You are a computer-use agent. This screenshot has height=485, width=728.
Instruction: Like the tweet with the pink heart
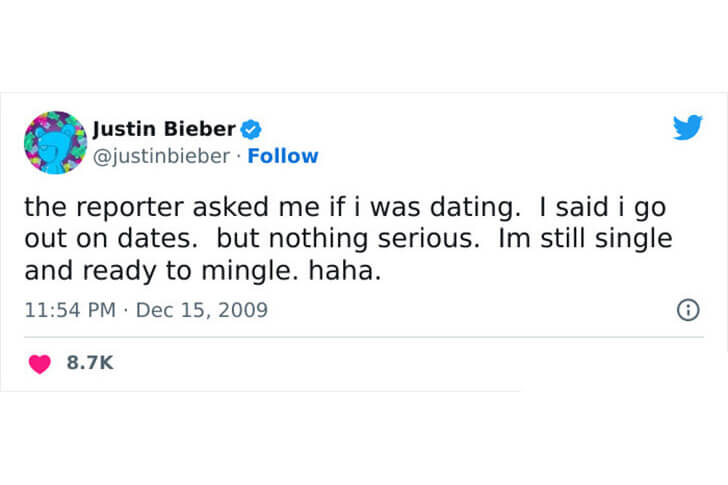pos(40,363)
